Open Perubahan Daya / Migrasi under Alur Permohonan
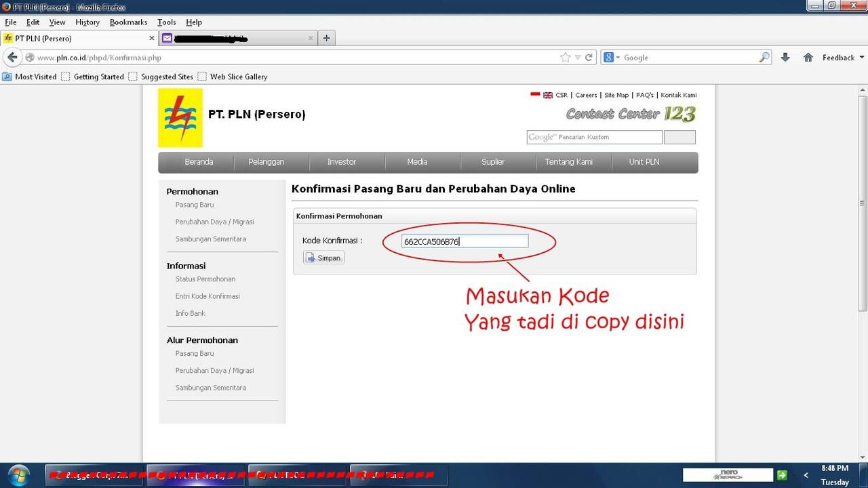 [214, 371]
